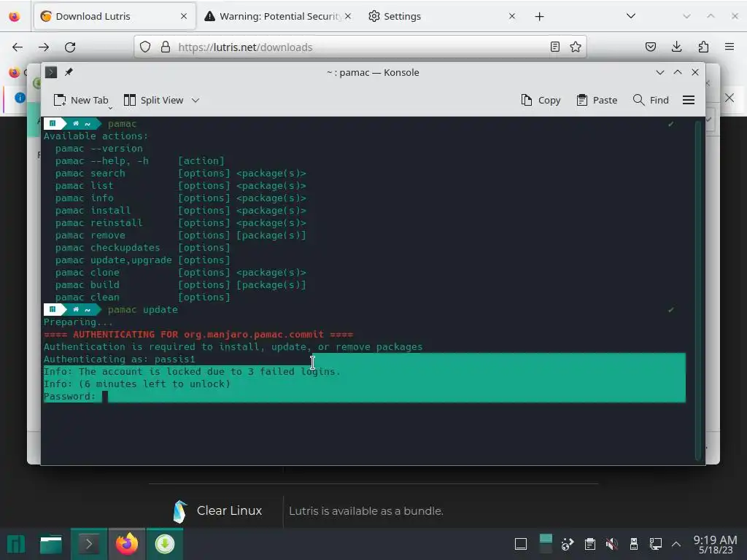Viewport: 747px width, 560px height.
Task: Click the Firefox forward arrow
Action: click(44, 47)
